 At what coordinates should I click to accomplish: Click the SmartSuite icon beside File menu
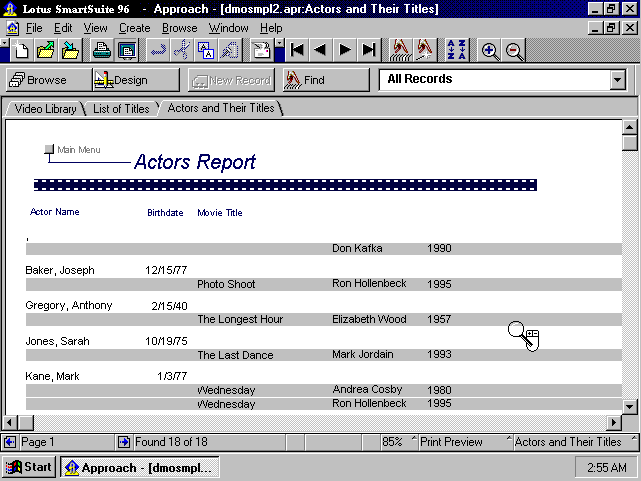coord(13,28)
